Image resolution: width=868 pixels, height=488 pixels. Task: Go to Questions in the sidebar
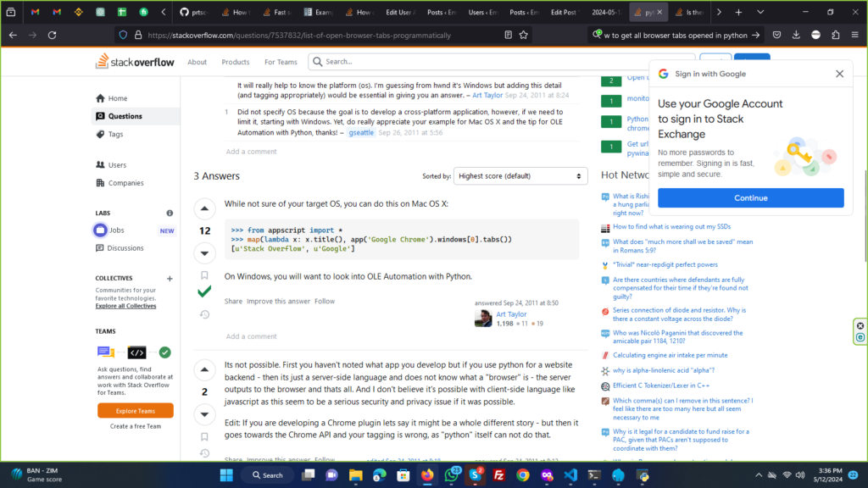(x=125, y=116)
